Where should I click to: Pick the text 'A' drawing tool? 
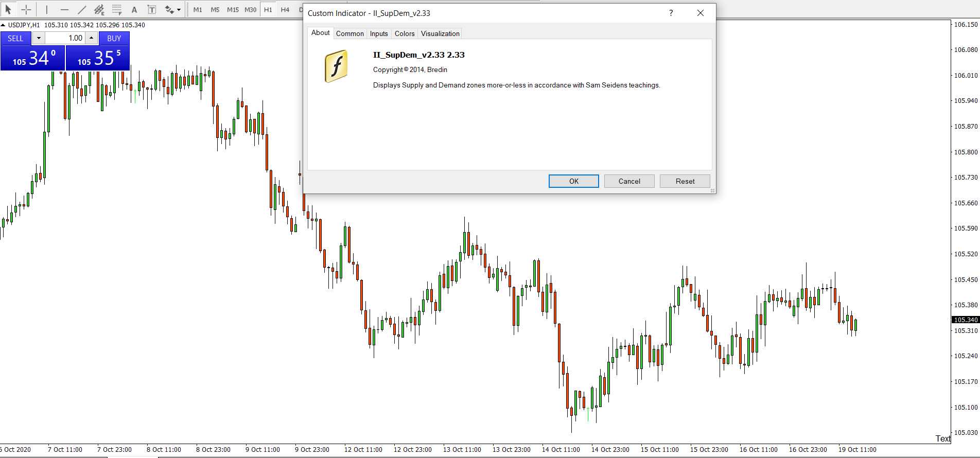[134, 9]
